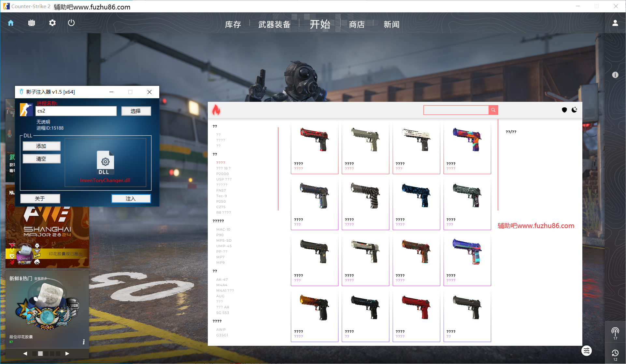Switch to the 商店 store tab
The width and height of the screenshot is (626, 364).
click(357, 25)
